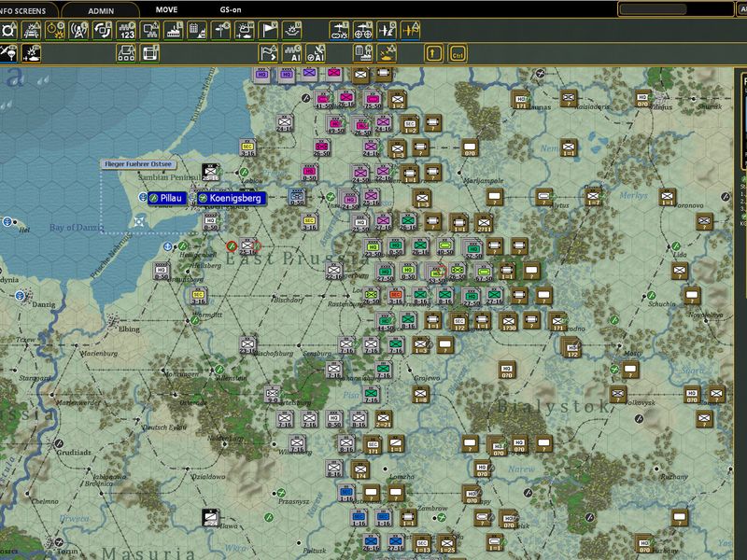The width and height of the screenshot is (747, 560).
Task: Select the Koenigsberg city label
Action: [231, 198]
